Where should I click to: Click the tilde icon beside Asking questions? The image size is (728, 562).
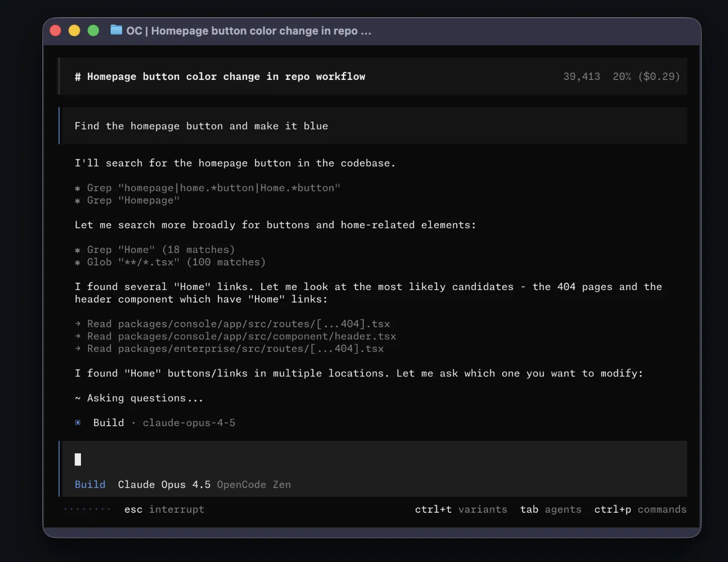[x=77, y=398]
